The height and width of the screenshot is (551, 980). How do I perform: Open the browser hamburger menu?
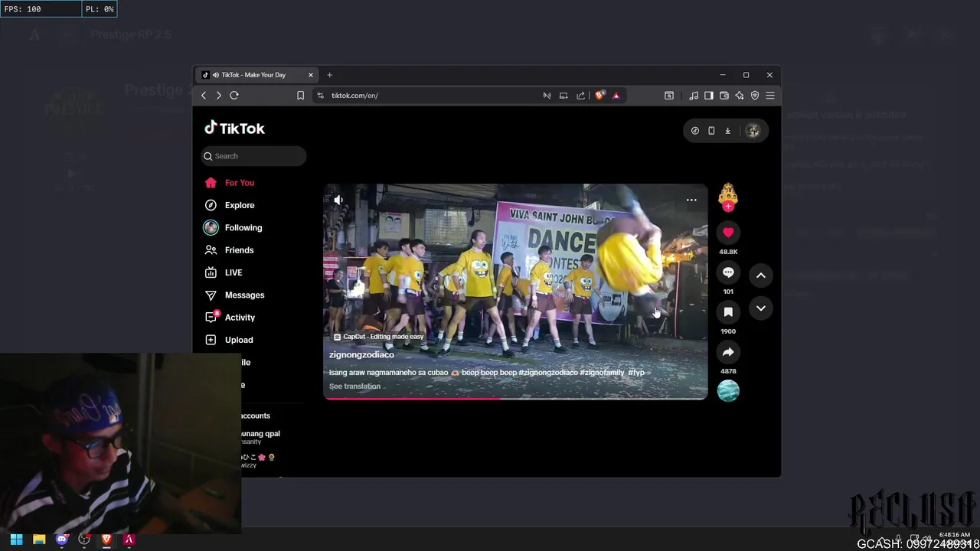coord(770,96)
